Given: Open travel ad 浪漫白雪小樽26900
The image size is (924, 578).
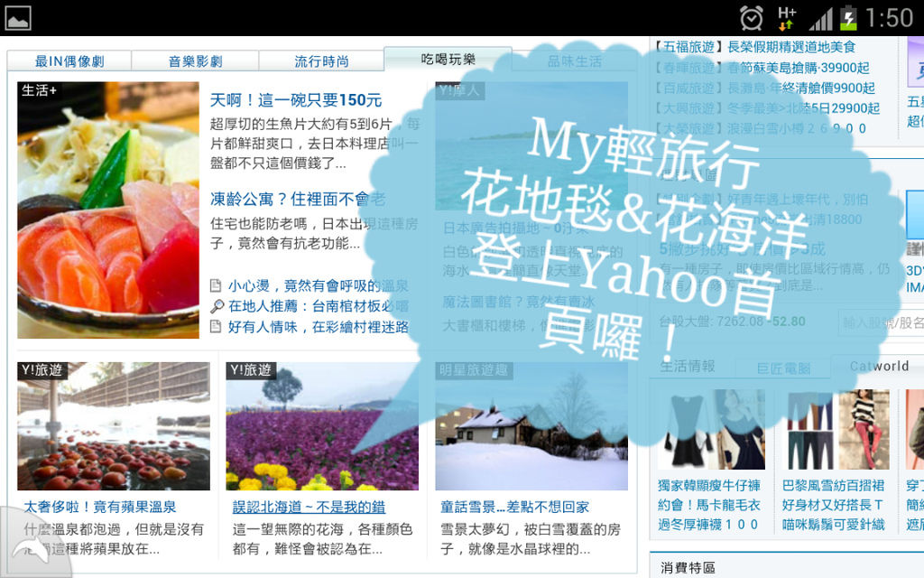Looking at the screenshot, I should coord(761,128).
